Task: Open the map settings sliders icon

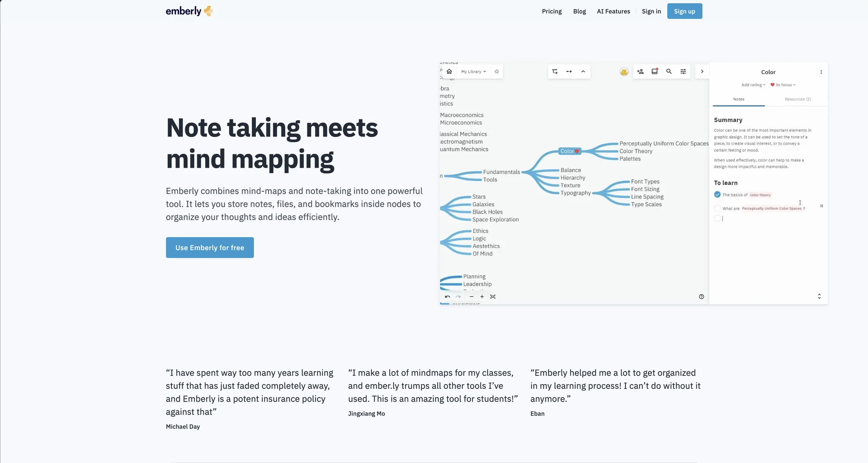Action: point(683,71)
